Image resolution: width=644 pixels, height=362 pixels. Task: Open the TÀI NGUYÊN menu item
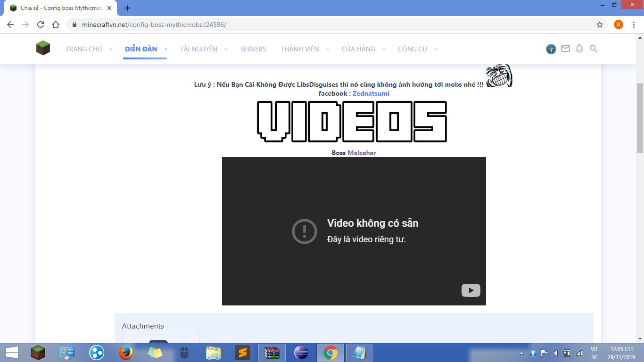point(198,49)
